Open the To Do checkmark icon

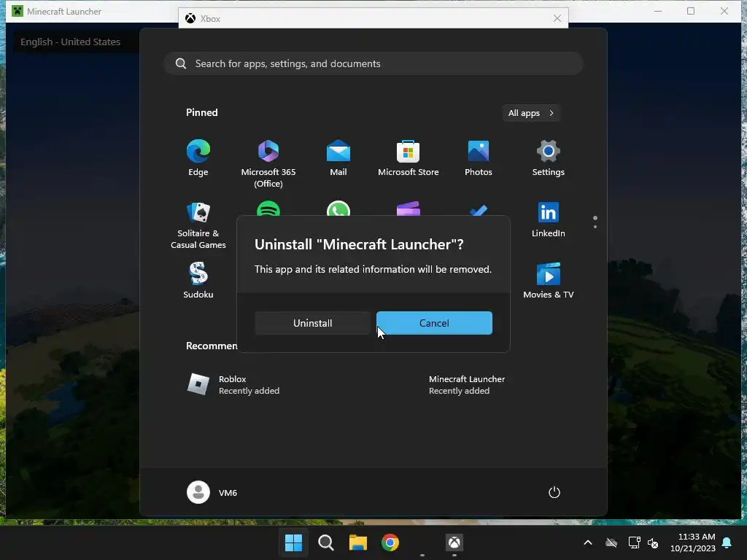[479, 209]
